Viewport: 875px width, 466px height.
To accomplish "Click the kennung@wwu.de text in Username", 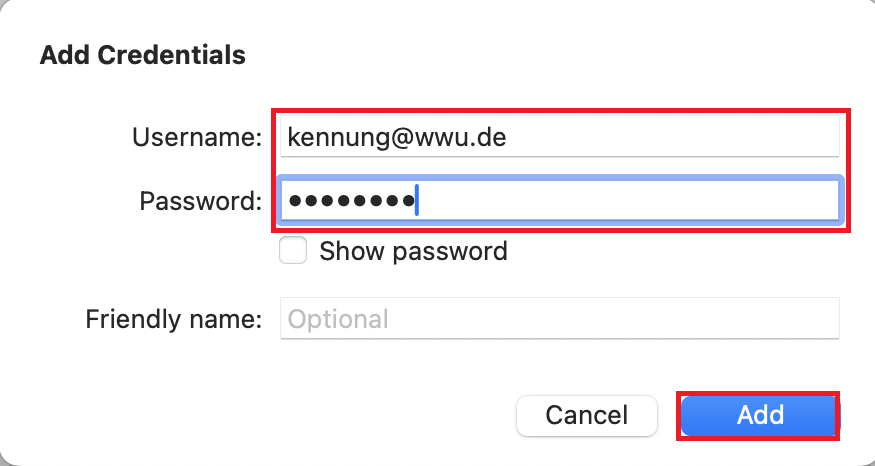I will (396, 137).
